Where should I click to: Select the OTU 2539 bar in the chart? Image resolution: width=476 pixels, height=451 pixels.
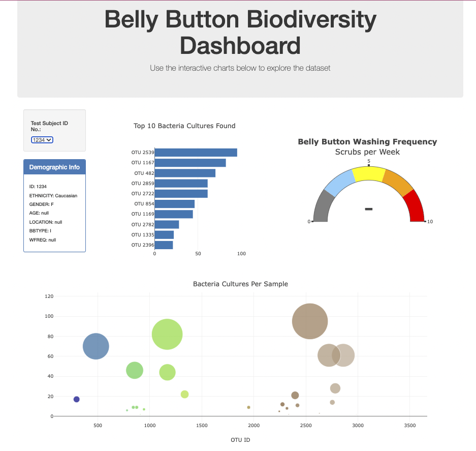coord(196,152)
